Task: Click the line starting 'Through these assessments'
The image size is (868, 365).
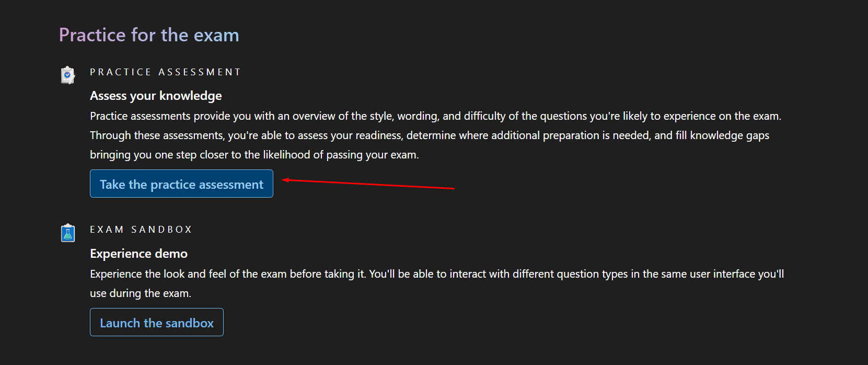Action: 430,135
